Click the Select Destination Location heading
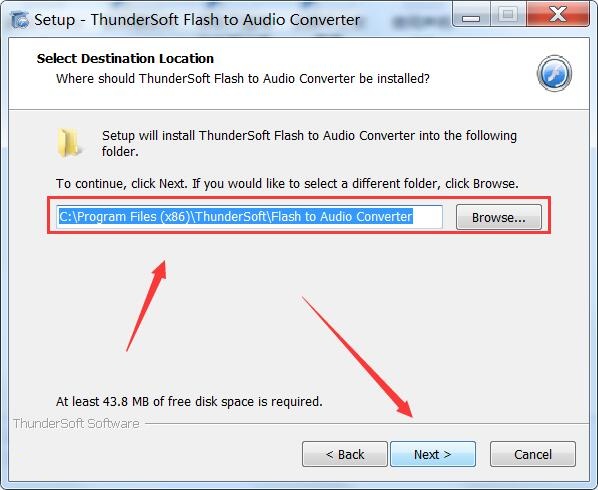Screen dimensions: 598x490 pos(125,58)
